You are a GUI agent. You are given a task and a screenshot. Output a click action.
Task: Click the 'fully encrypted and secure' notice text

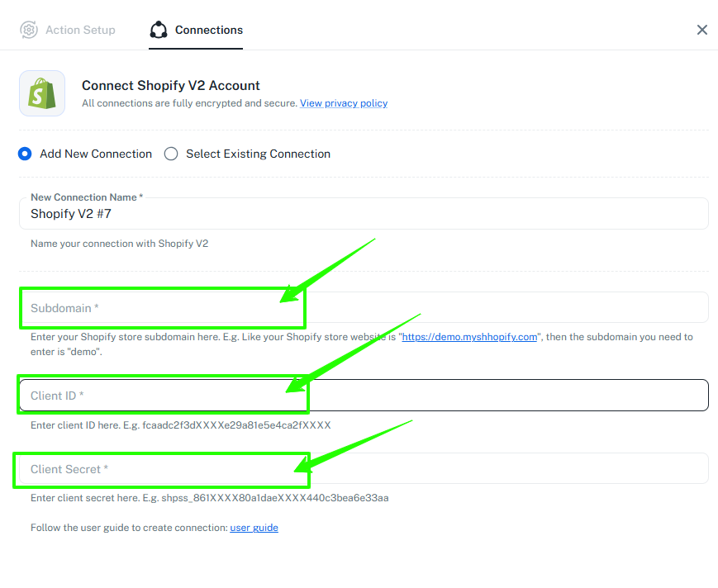[189, 103]
